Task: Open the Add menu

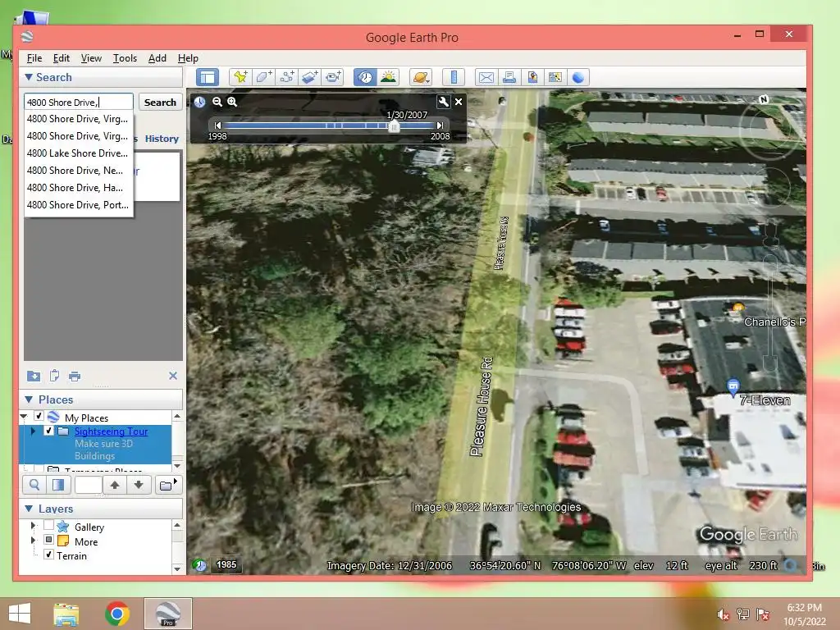Action: click(157, 58)
